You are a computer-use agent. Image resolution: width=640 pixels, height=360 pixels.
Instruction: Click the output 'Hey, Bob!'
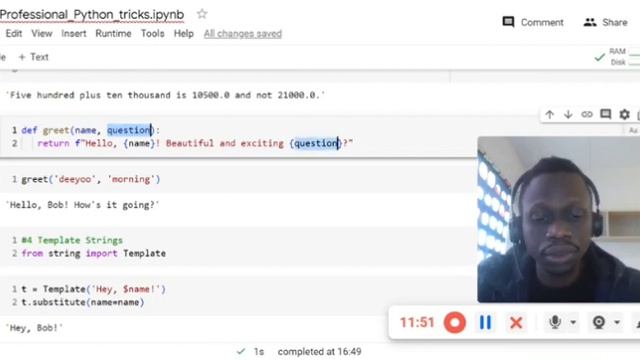tap(34, 328)
